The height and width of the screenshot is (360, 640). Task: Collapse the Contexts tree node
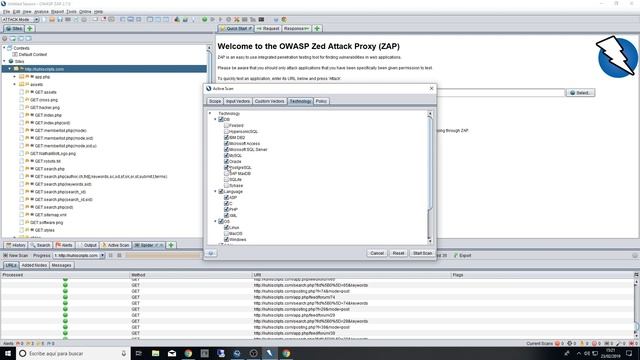[x=4, y=48]
